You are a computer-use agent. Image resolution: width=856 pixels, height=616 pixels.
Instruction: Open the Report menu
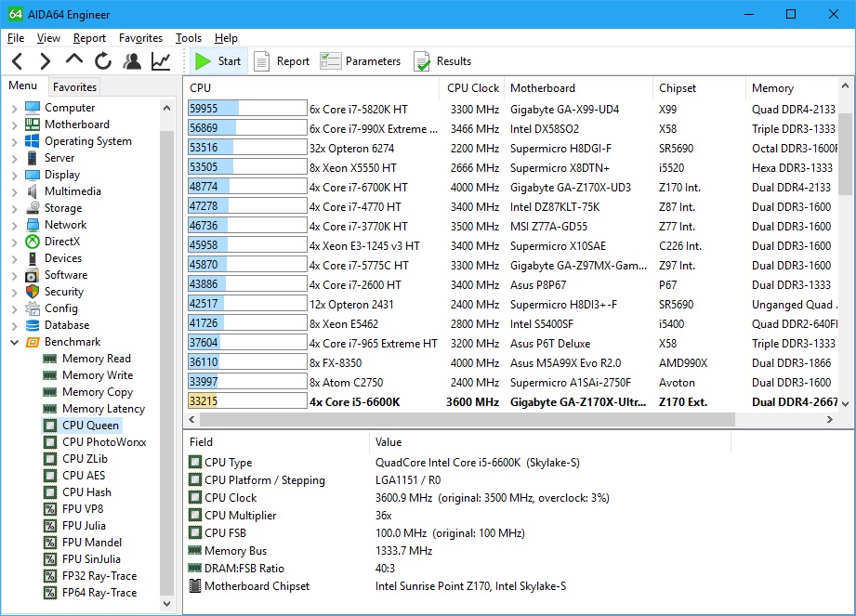pyautogui.click(x=89, y=38)
